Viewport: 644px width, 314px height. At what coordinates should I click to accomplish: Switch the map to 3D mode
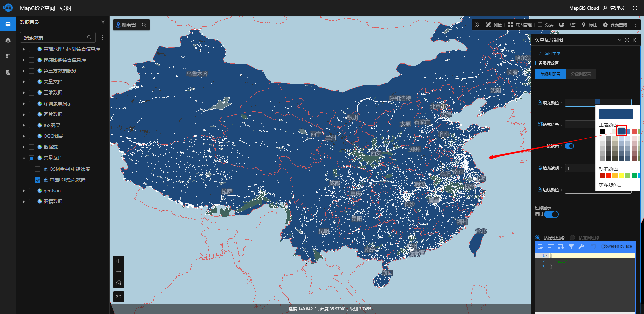(x=119, y=297)
